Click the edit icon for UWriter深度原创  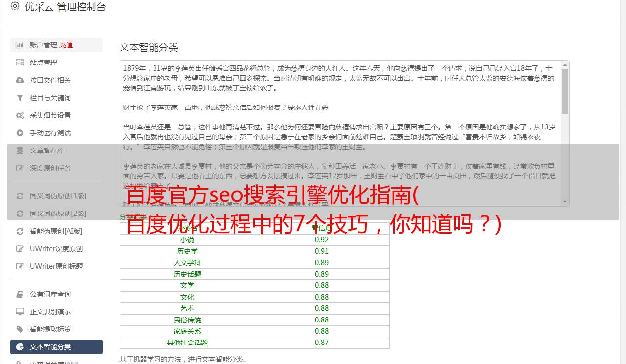[x=20, y=249]
